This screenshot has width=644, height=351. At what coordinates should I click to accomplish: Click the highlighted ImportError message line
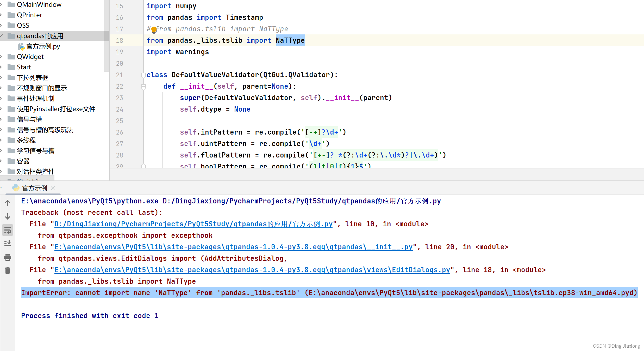click(x=329, y=293)
